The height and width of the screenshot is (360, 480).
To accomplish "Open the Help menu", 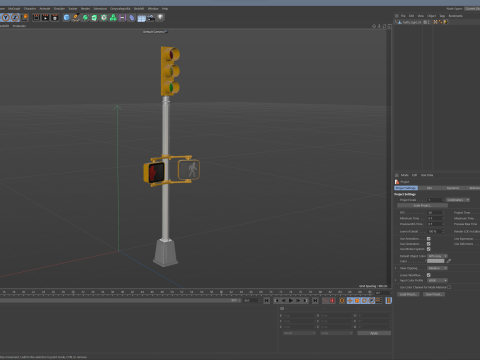I will coord(165,8).
